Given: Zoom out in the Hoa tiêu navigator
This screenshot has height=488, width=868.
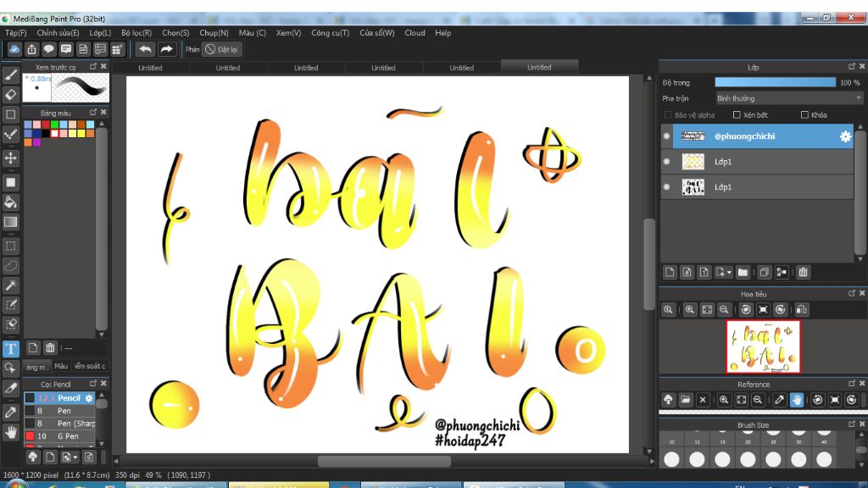Looking at the screenshot, I should [x=724, y=310].
